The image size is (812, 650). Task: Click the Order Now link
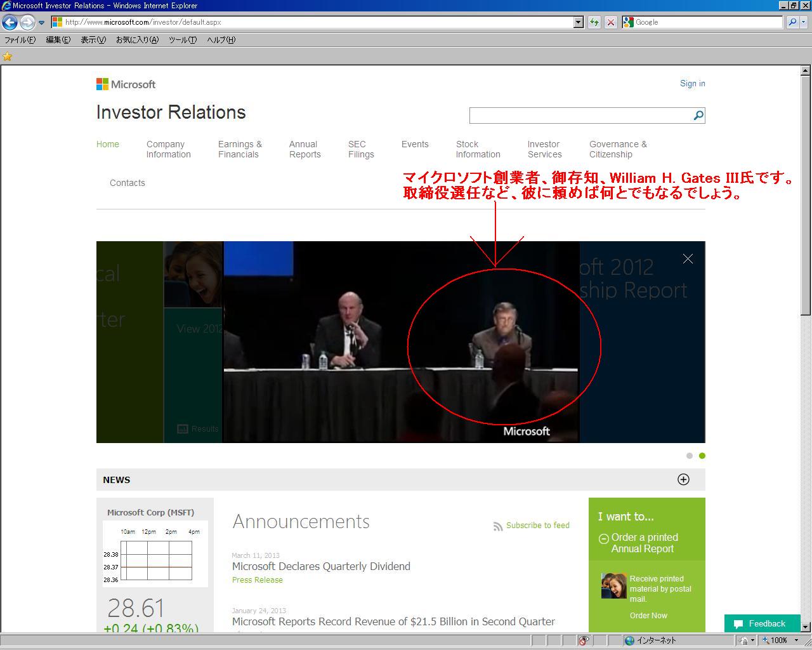pos(648,616)
